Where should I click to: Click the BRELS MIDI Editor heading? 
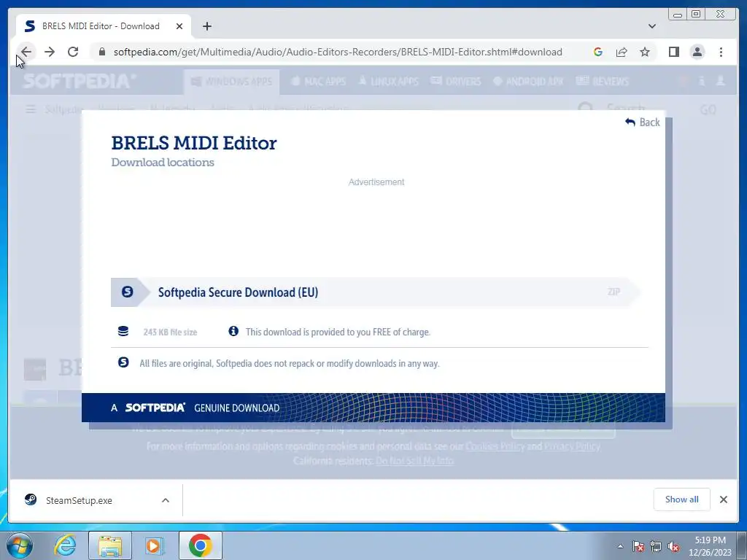pos(194,144)
